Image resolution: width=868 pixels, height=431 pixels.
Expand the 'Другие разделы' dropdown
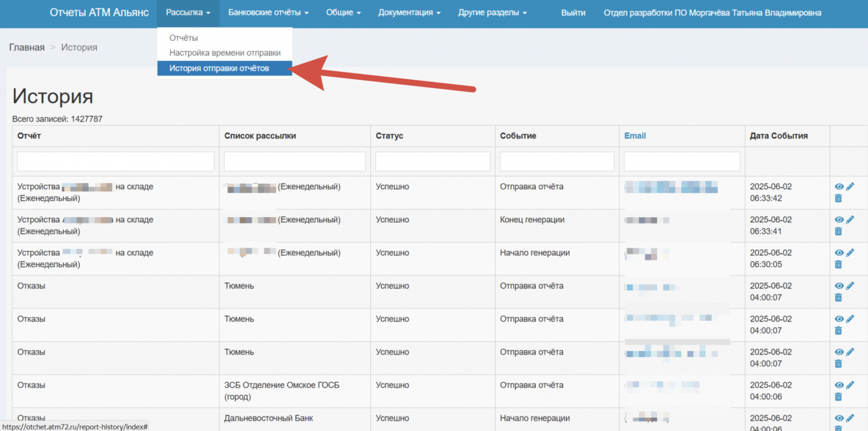tap(492, 13)
